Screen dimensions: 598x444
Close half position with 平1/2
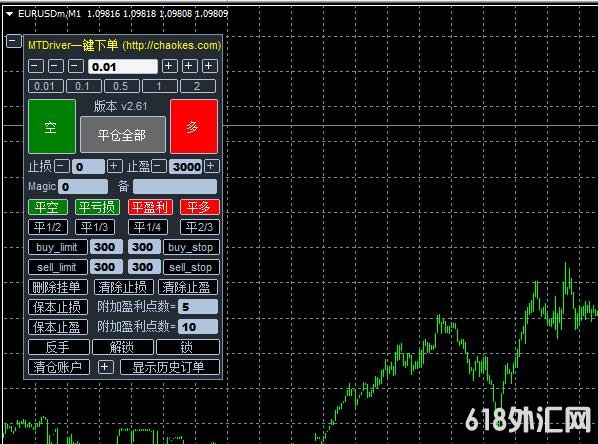48,227
